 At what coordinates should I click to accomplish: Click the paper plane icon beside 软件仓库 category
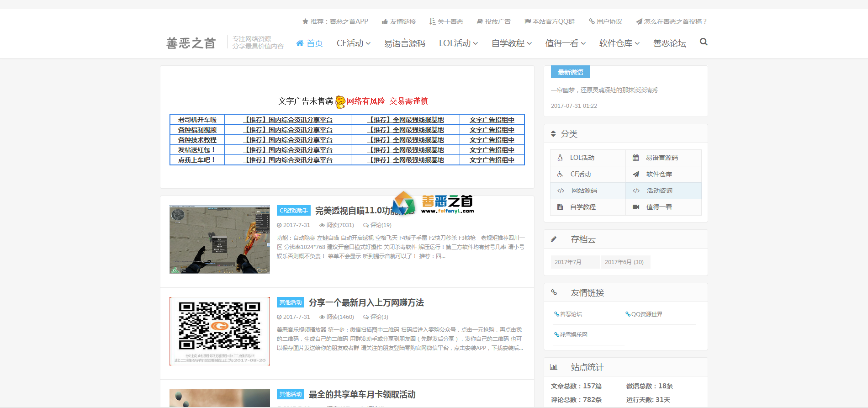(x=636, y=174)
